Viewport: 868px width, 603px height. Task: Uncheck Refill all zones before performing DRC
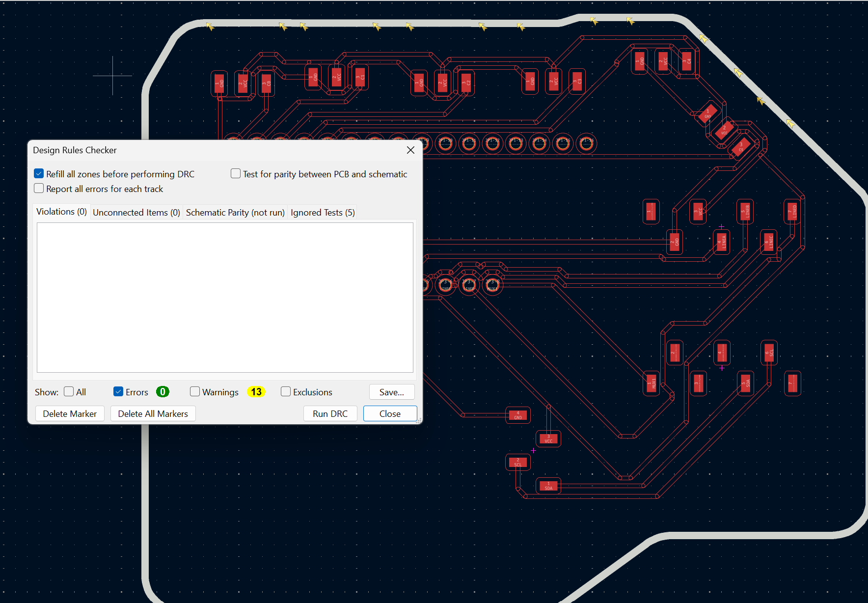[38, 173]
